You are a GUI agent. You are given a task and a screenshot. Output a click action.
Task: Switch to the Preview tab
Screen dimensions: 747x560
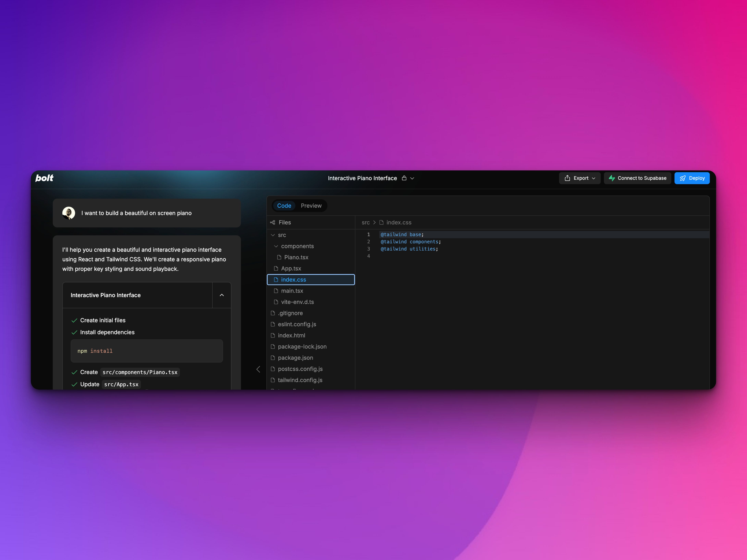[311, 206]
